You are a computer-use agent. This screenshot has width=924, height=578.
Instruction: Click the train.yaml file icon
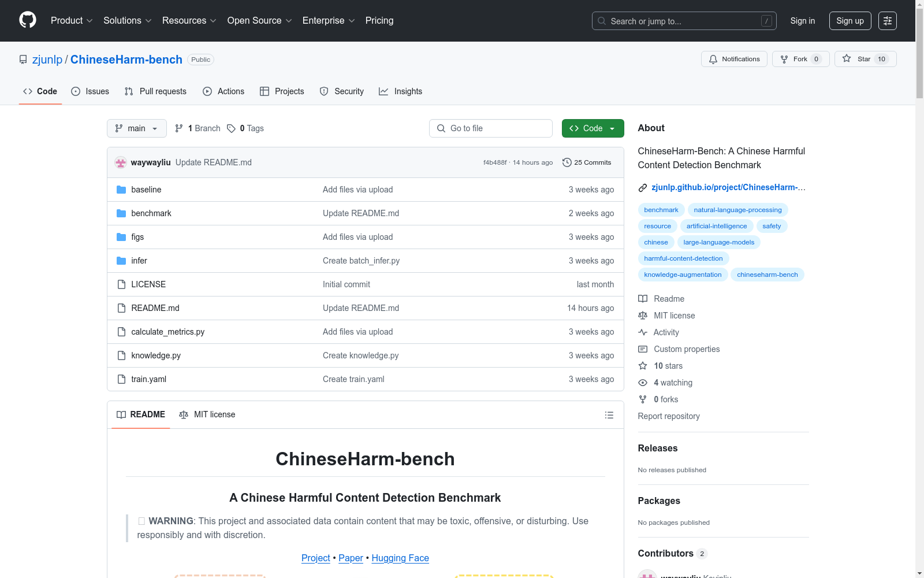click(x=121, y=379)
